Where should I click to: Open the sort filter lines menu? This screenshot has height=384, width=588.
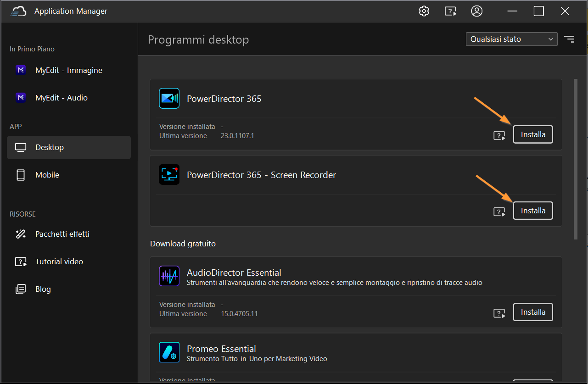point(569,39)
